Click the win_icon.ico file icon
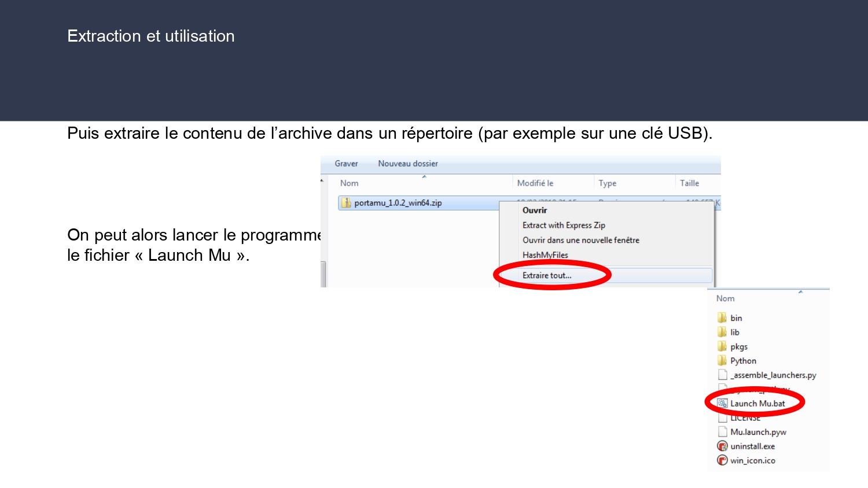The width and height of the screenshot is (868, 488). [722, 461]
